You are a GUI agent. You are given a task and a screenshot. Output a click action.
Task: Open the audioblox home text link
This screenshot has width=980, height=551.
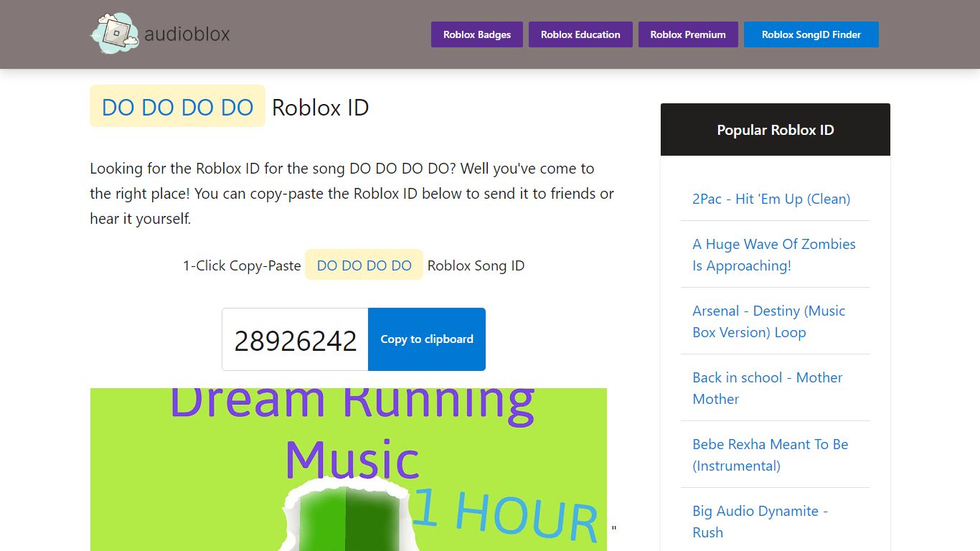click(x=187, y=34)
